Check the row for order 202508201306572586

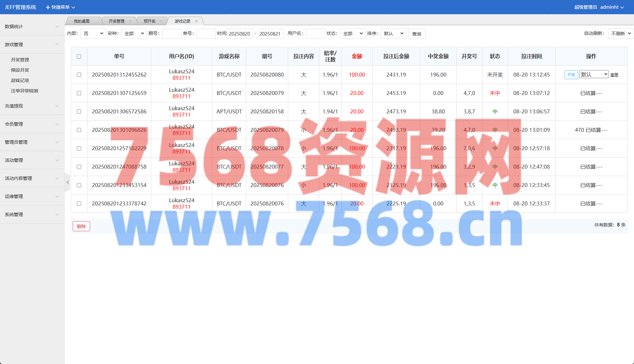pos(79,111)
